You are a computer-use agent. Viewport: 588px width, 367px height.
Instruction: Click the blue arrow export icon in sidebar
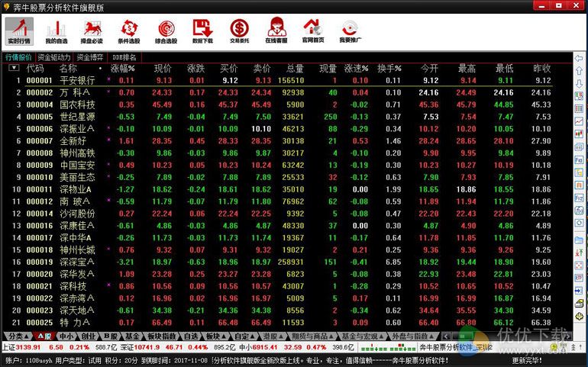pyautogui.click(x=579, y=291)
